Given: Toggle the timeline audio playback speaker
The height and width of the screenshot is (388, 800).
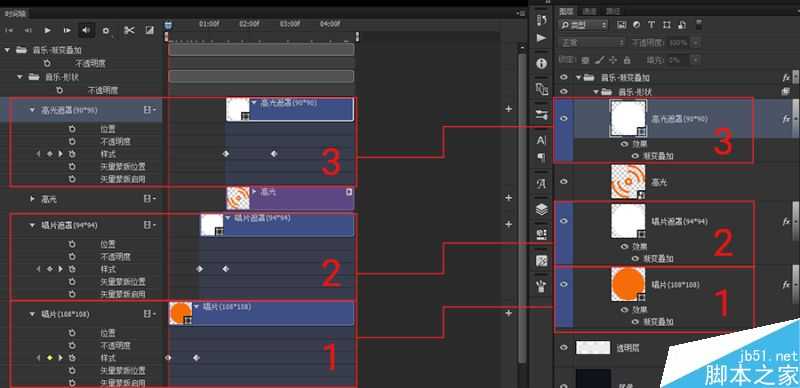Looking at the screenshot, I should (x=86, y=31).
